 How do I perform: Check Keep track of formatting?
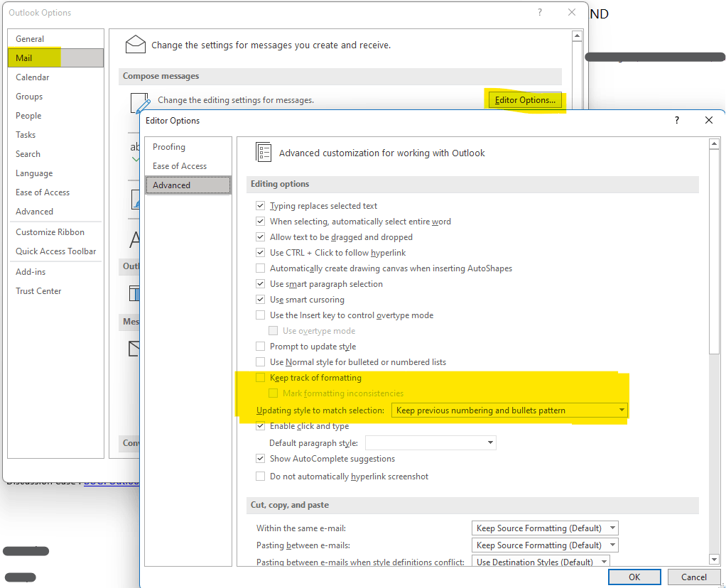261,378
